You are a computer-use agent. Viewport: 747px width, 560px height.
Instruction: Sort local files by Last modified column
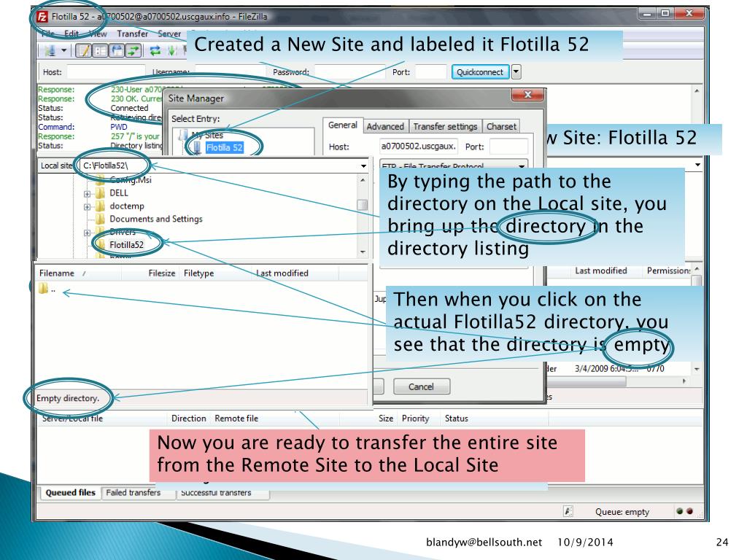pyautogui.click(x=295, y=273)
